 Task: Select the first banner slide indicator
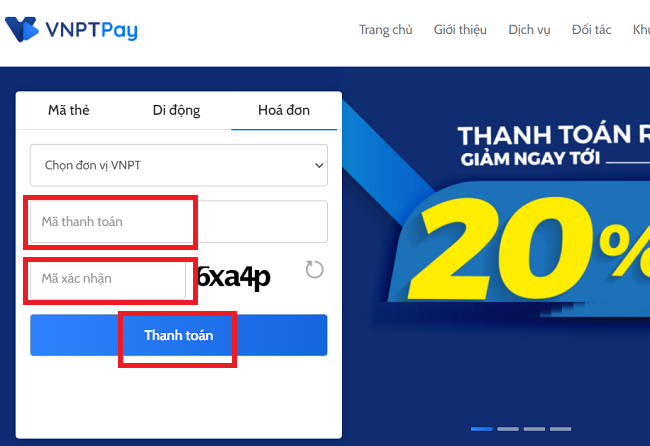click(x=482, y=429)
